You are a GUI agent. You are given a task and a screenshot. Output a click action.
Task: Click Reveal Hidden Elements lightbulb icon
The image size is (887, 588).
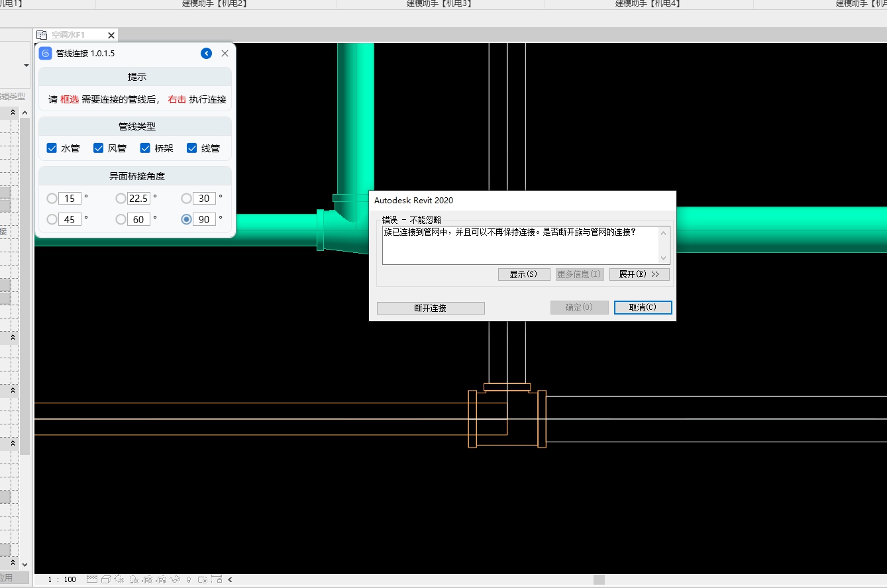(189, 579)
